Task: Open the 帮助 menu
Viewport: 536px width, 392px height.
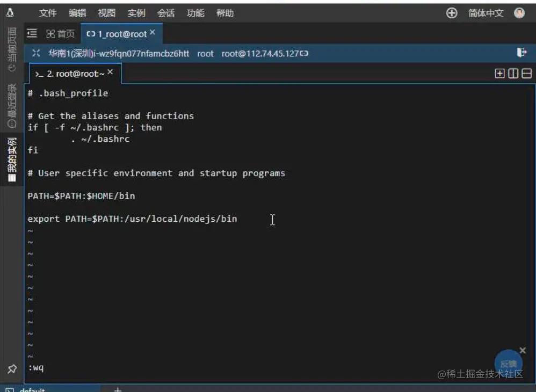Action: pyautogui.click(x=225, y=13)
